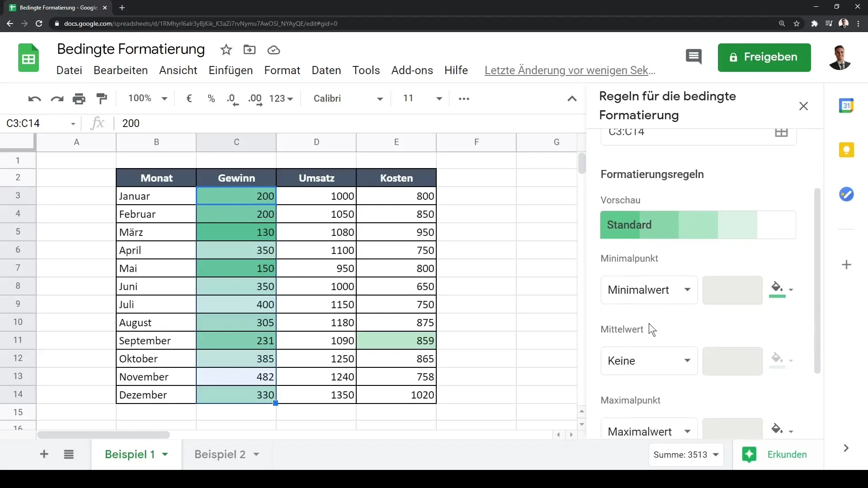This screenshot has height=488, width=868.
Task: Open the Beispiel 1 tab arrow menu
Action: point(165,455)
